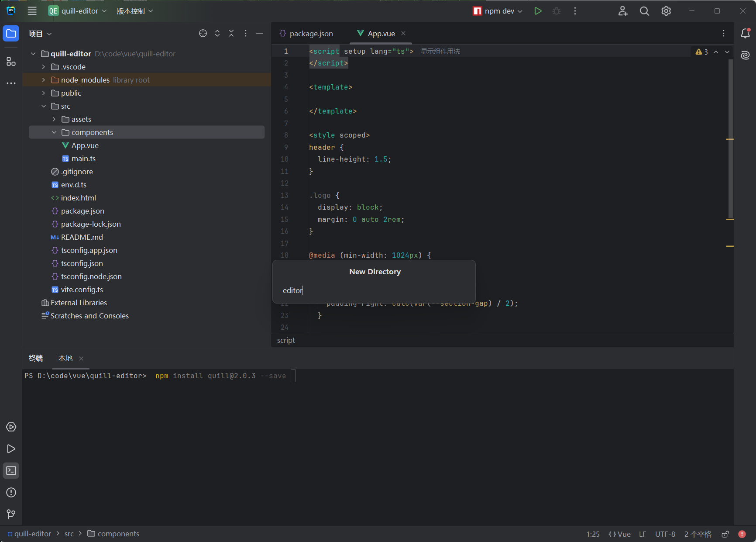Expand the .vscode folder

(x=44, y=67)
